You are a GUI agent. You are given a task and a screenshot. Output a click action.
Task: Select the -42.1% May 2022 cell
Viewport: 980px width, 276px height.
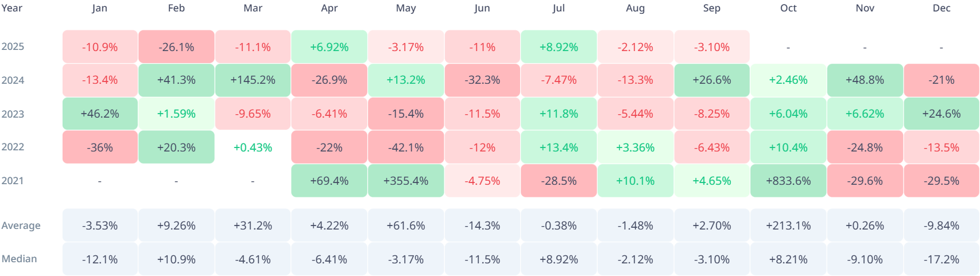(x=406, y=147)
